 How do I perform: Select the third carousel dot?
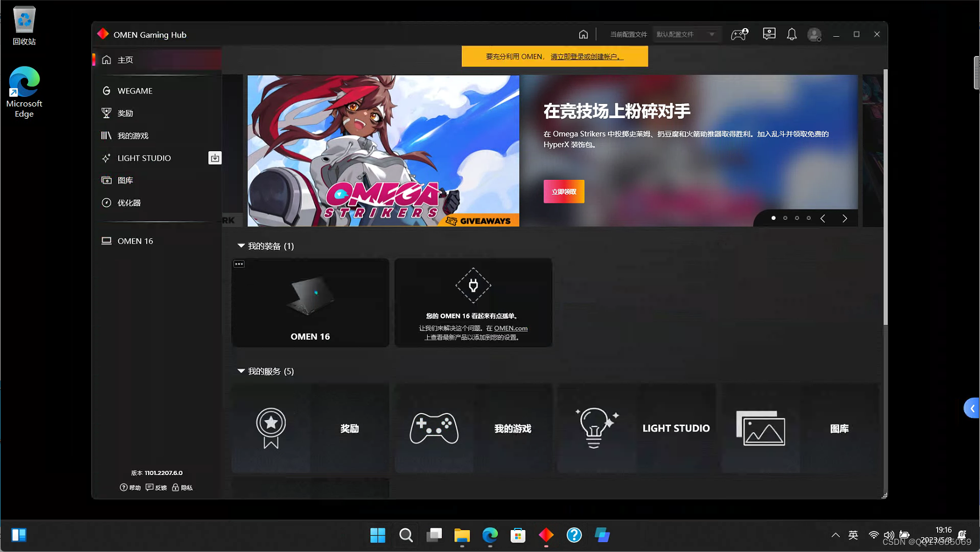[x=797, y=218]
